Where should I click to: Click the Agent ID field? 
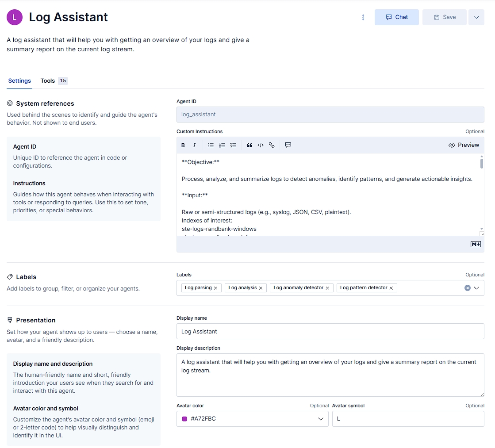click(330, 115)
